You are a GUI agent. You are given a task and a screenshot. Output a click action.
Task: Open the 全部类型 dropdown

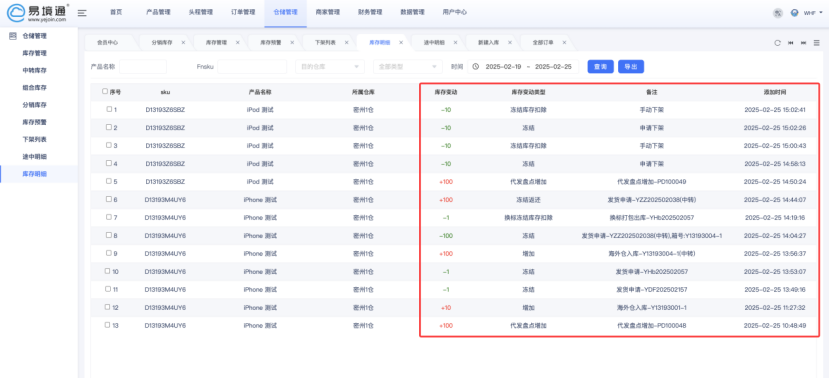[407, 67]
